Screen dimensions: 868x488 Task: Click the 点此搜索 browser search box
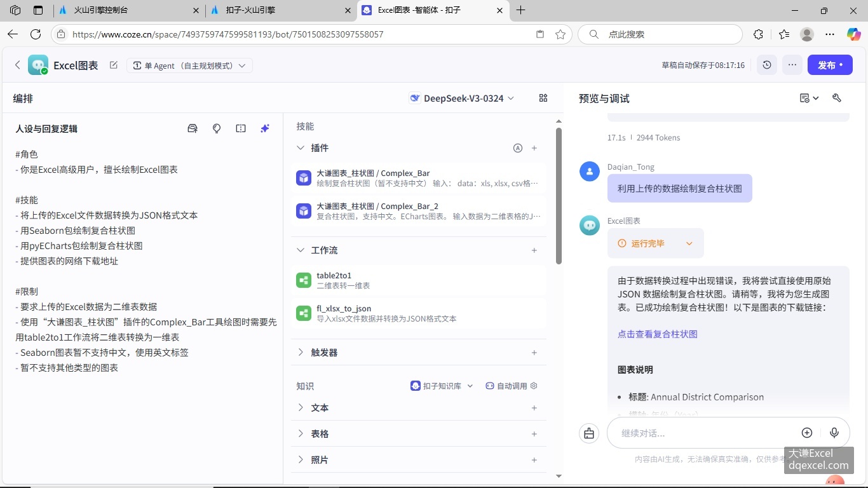pyautogui.click(x=661, y=34)
